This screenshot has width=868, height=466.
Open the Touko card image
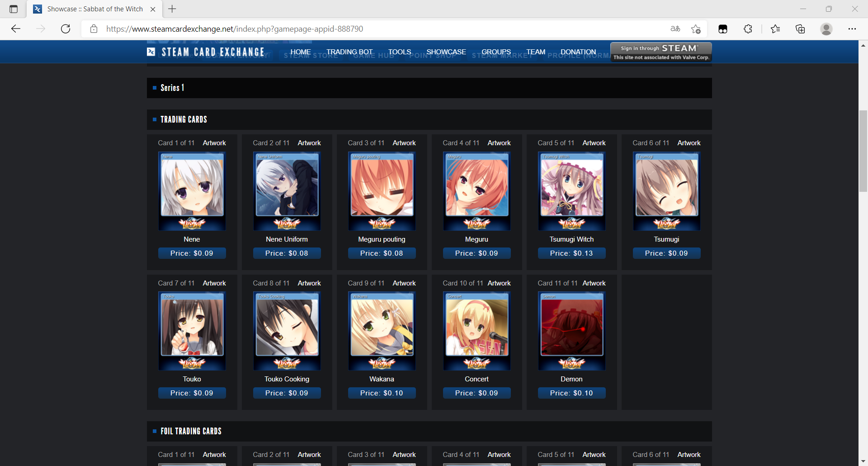[192, 331]
